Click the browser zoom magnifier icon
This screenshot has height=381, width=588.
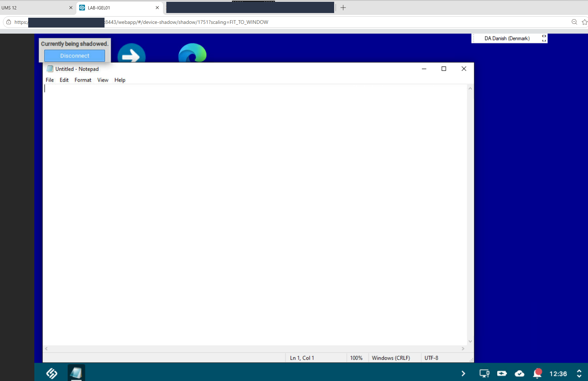click(x=574, y=22)
